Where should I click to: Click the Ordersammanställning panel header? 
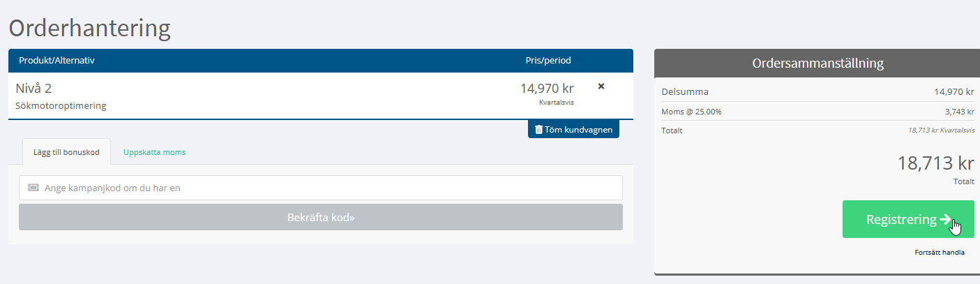(x=817, y=63)
